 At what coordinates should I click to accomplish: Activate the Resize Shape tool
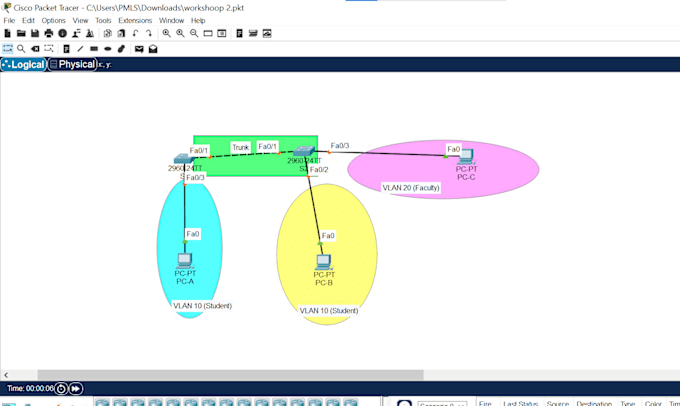pyautogui.click(x=49, y=49)
